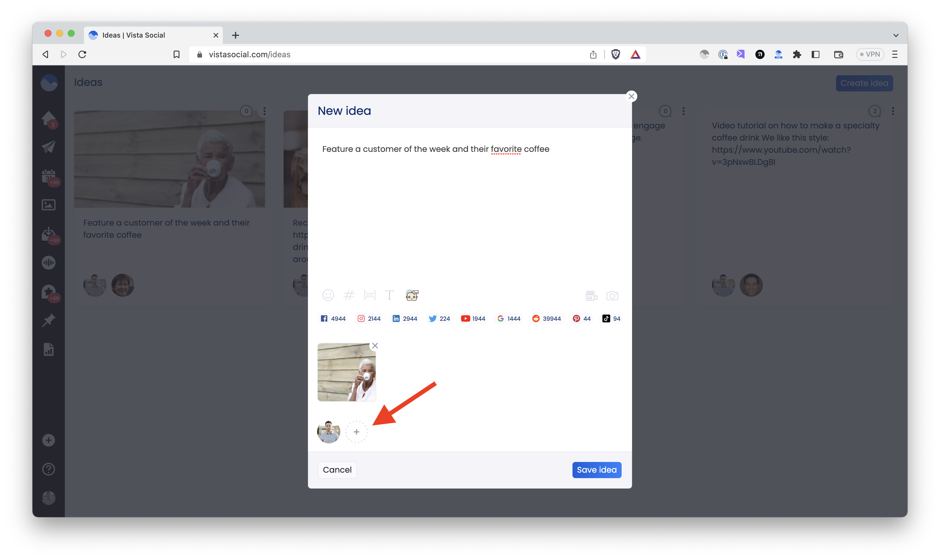940x560 pixels.
Task: Open the attached coffee photo thumbnail
Action: [x=346, y=372]
